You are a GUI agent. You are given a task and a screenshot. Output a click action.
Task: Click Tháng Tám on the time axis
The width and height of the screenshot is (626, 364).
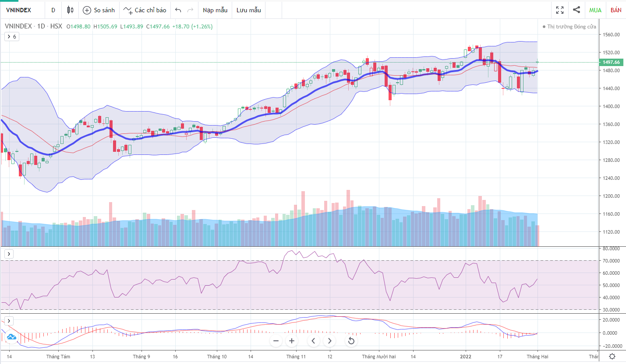pyautogui.click(x=58, y=357)
